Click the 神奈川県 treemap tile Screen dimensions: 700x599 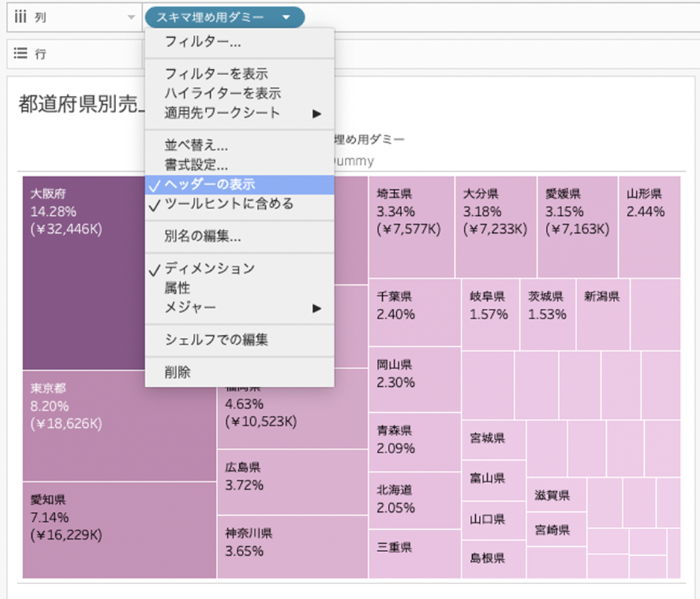pyautogui.click(x=293, y=547)
